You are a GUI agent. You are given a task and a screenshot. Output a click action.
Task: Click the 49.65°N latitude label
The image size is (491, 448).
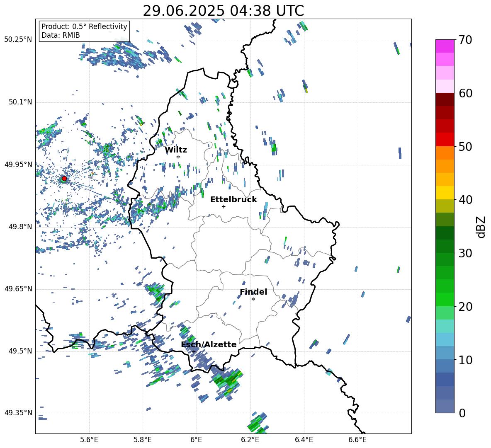(x=18, y=289)
